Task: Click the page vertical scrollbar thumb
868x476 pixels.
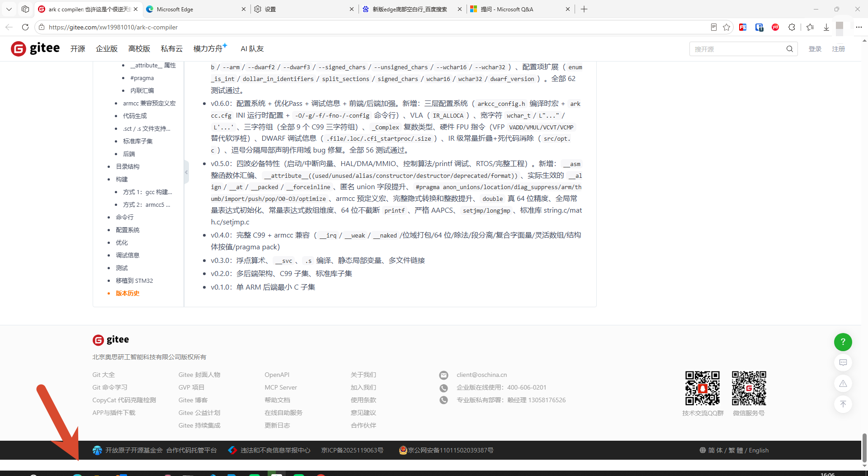Action: pyautogui.click(x=864, y=448)
